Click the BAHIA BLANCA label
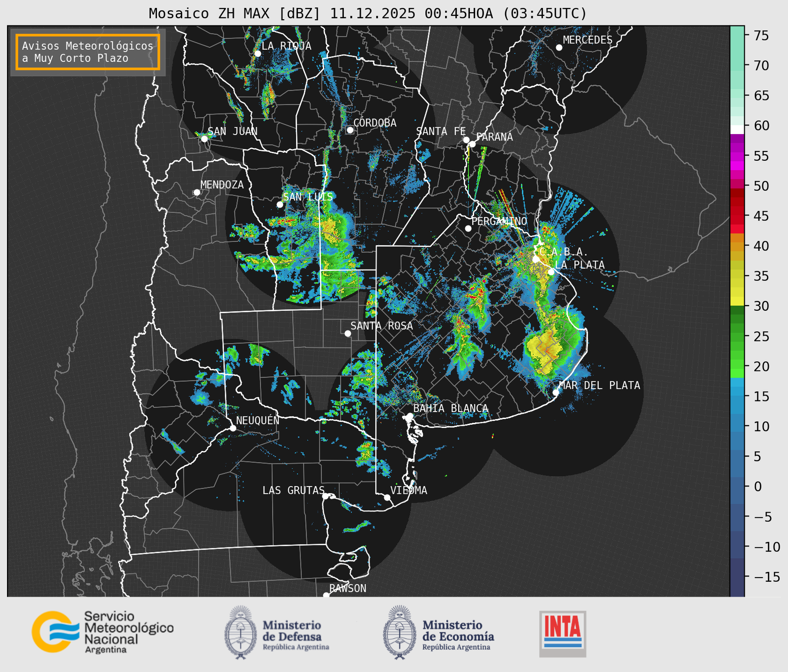The width and height of the screenshot is (788, 672). [451, 408]
